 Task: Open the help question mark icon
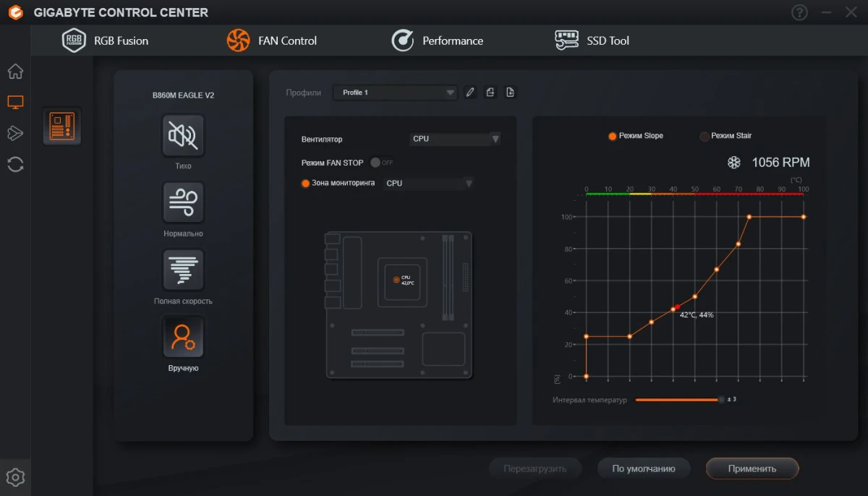(x=799, y=12)
